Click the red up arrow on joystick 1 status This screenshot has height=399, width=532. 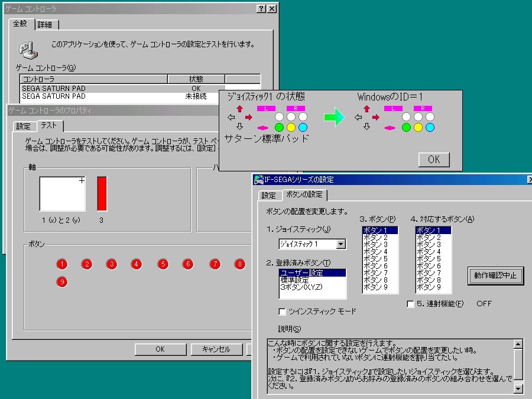click(x=239, y=108)
